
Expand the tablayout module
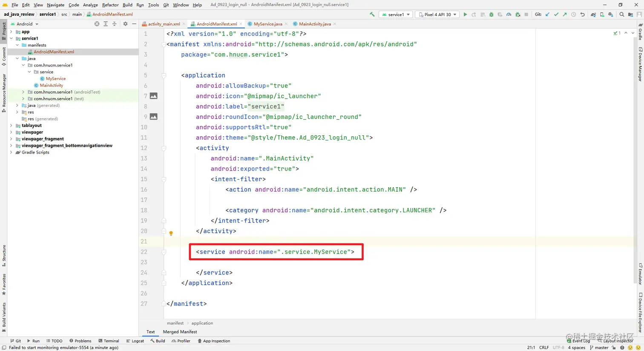(x=11, y=126)
